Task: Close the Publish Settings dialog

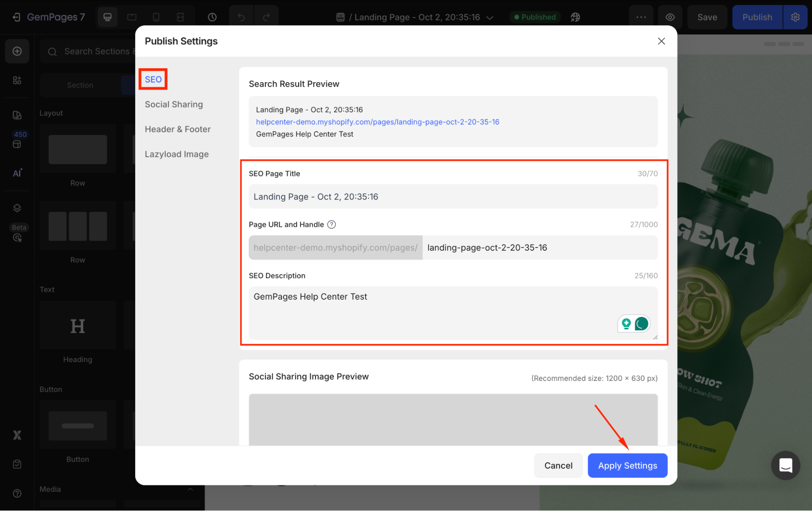Action: click(x=661, y=41)
